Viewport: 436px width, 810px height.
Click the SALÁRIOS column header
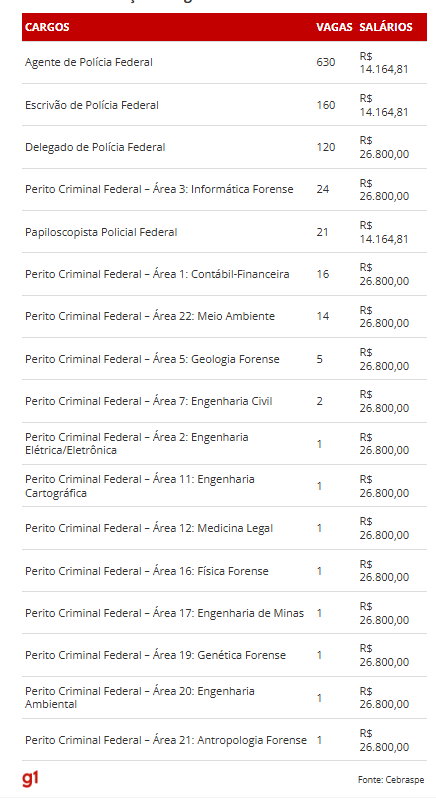(x=386, y=27)
